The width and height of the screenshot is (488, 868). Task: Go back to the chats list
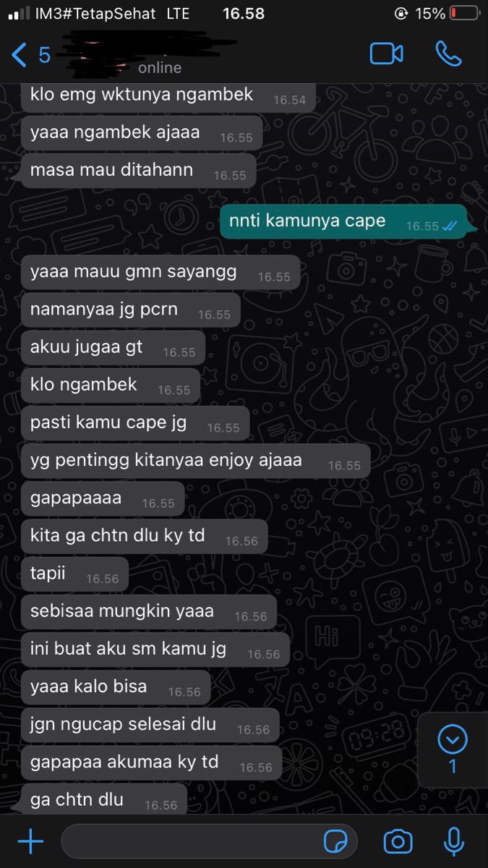[x=20, y=55]
